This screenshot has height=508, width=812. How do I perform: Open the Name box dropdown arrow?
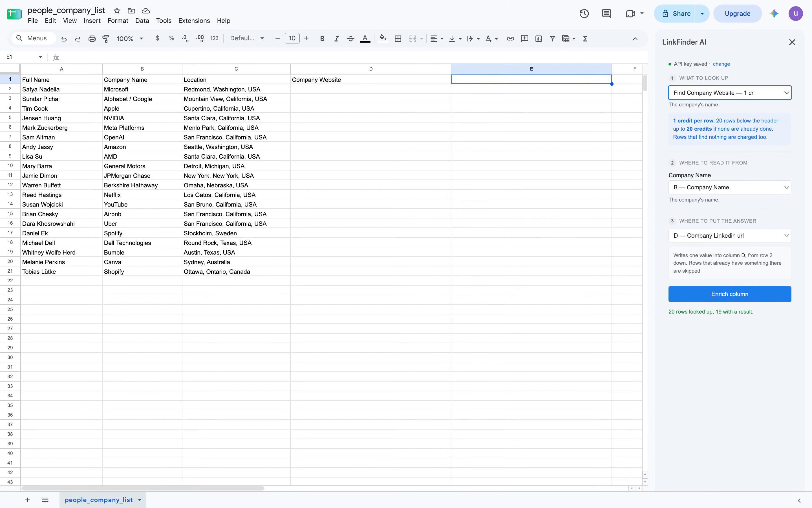pos(40,57)
